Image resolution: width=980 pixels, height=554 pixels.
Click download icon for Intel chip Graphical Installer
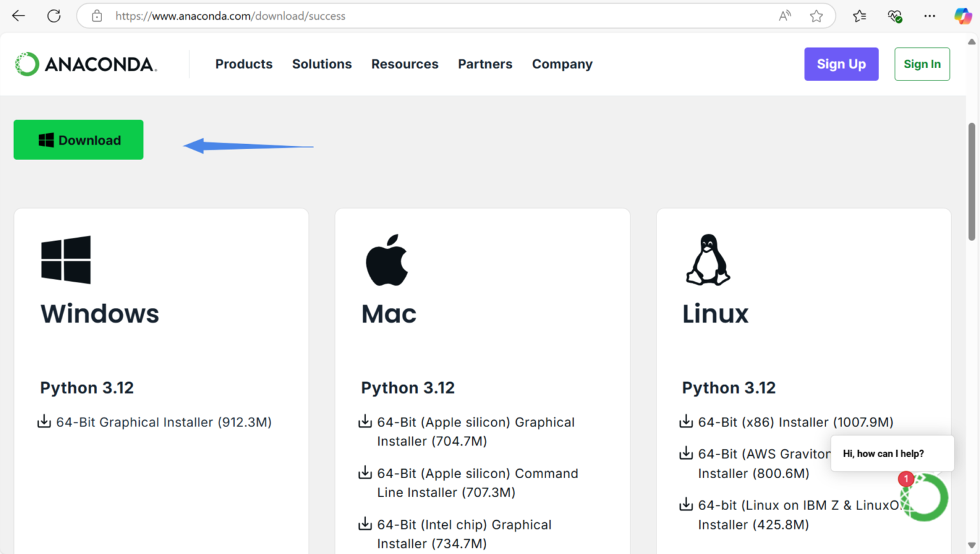tap(365, 523)
